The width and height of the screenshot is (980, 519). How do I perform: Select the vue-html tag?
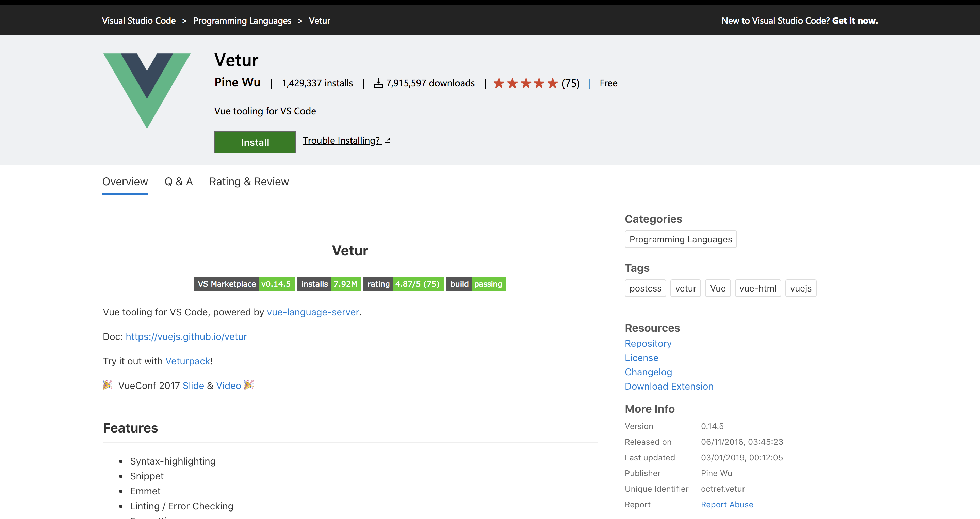click(x=758, y=288)
